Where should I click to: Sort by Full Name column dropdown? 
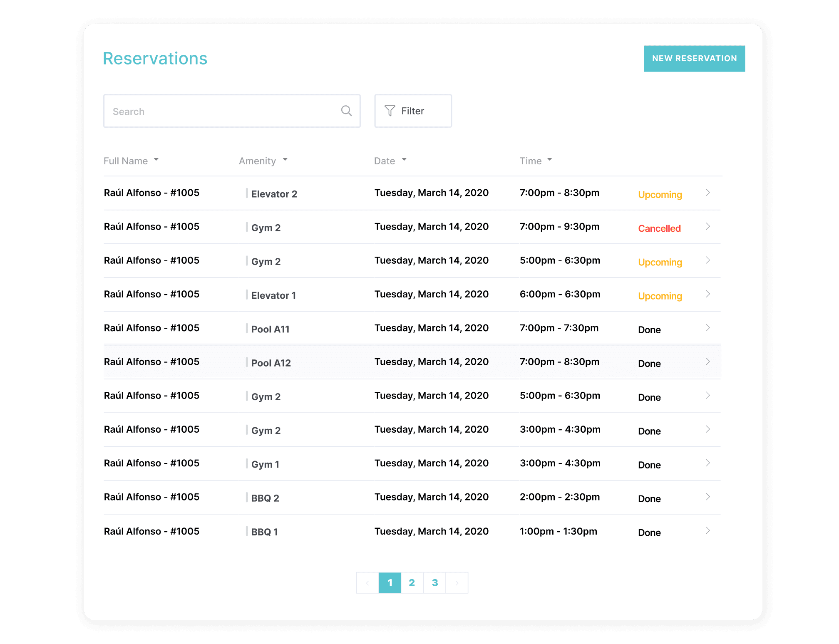pyautogui.click(x=156, y=160)
